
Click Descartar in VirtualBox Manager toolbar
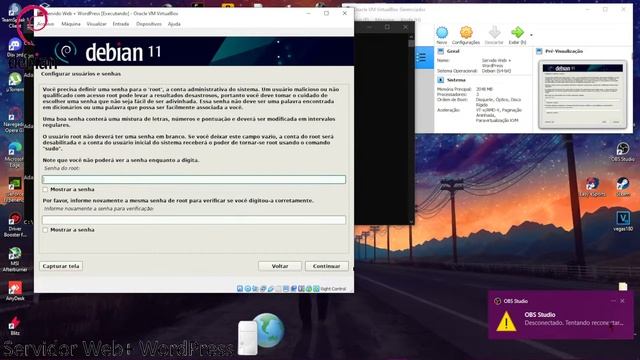(494, 36)
